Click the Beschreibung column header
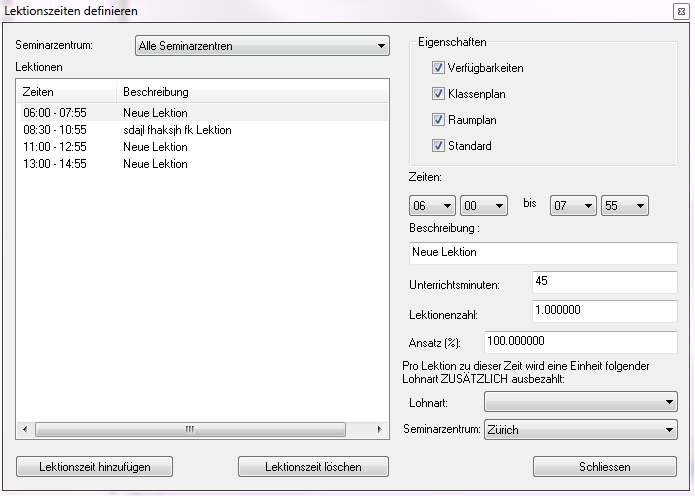Screen dimensions: 695x496 click(x=250, y=92)
